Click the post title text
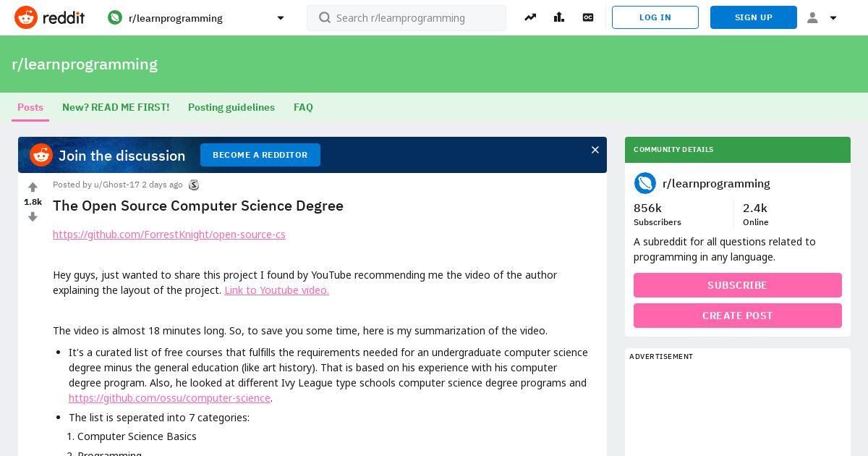This screenshot has height=456, width=868. pyautogui.click(x=198, y=206)
